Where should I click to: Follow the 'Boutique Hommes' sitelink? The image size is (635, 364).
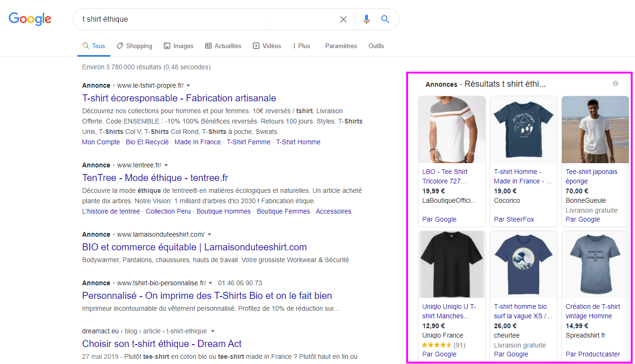point(224,211)
